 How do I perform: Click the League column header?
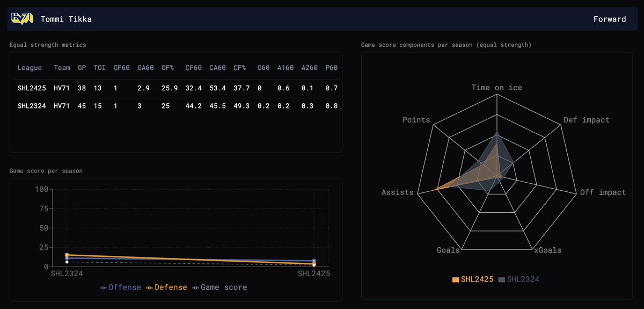click(30, 68)
